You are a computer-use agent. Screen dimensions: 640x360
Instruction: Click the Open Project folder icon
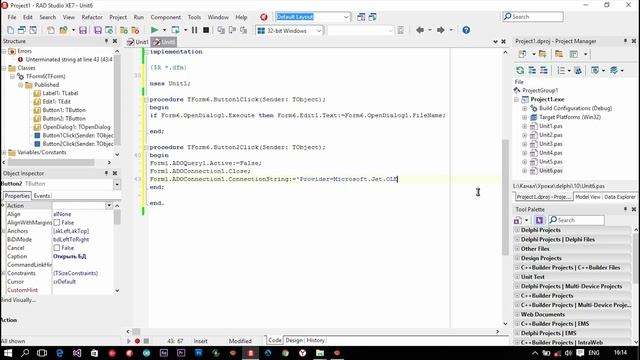pos(63,30)
